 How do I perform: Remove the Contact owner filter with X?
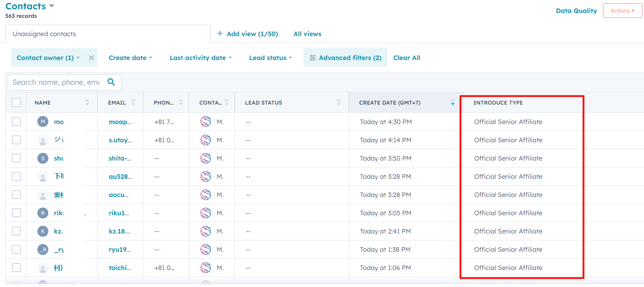click(x=91, y=58)
